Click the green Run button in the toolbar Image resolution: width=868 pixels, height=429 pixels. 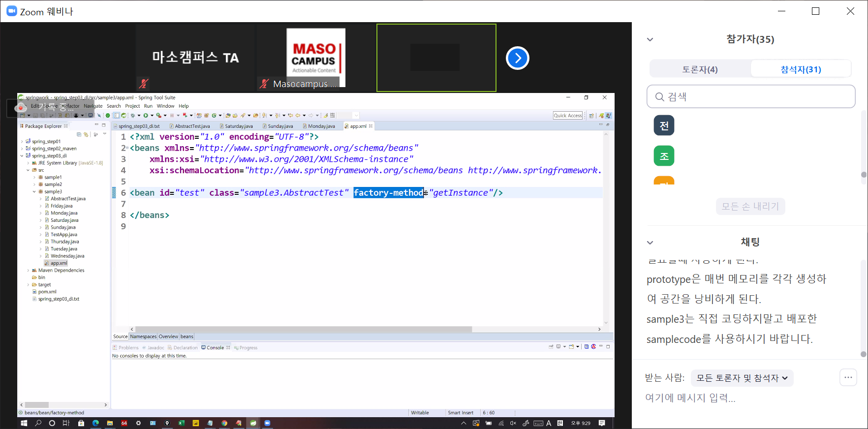146,116
